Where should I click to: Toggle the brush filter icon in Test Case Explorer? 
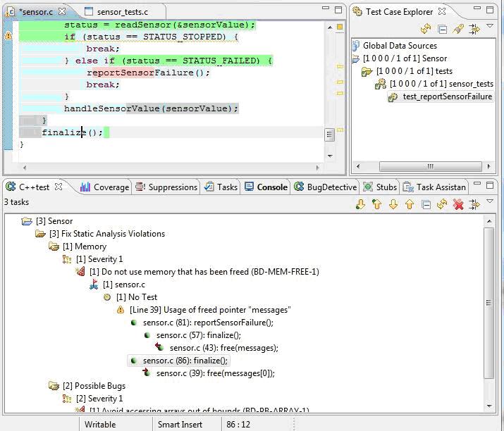458,29
